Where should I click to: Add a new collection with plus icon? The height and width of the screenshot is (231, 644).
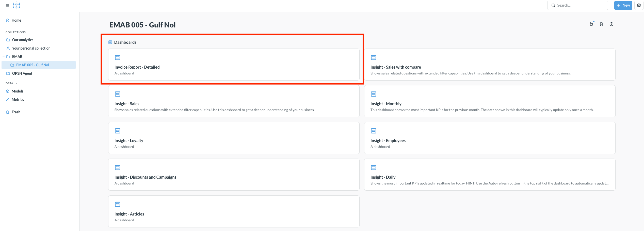(72, 32)
